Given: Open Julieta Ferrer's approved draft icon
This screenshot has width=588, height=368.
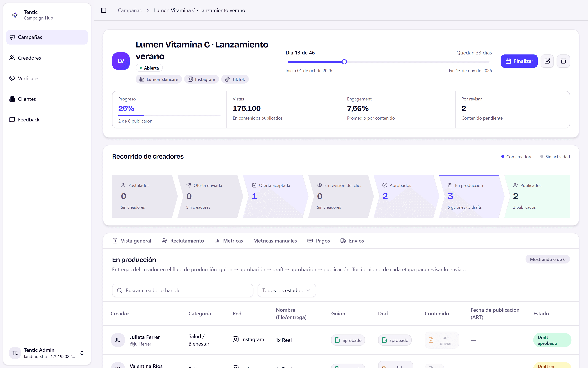Looking at the screenshot, I should pyautogui.click(x=395, y=340).
